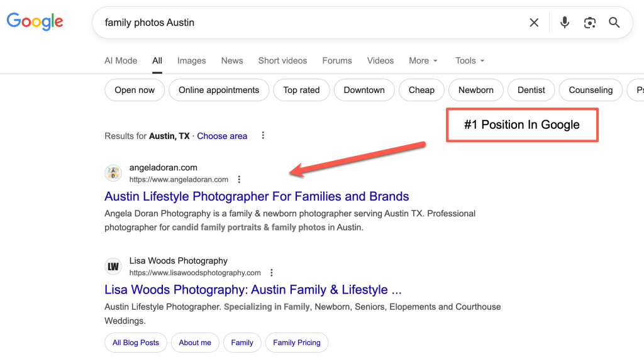The width and height of the screenshot is (644, 357).
Task: Select the All results tab
Action: (157, 61)
